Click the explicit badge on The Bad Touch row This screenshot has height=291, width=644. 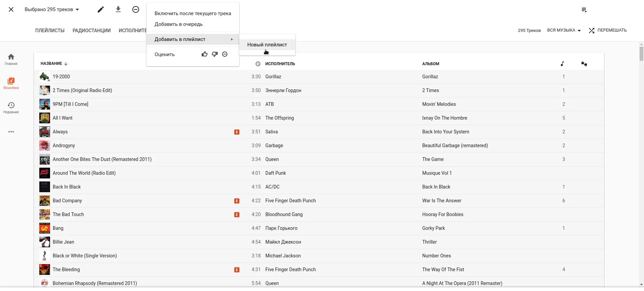[237, 215]
